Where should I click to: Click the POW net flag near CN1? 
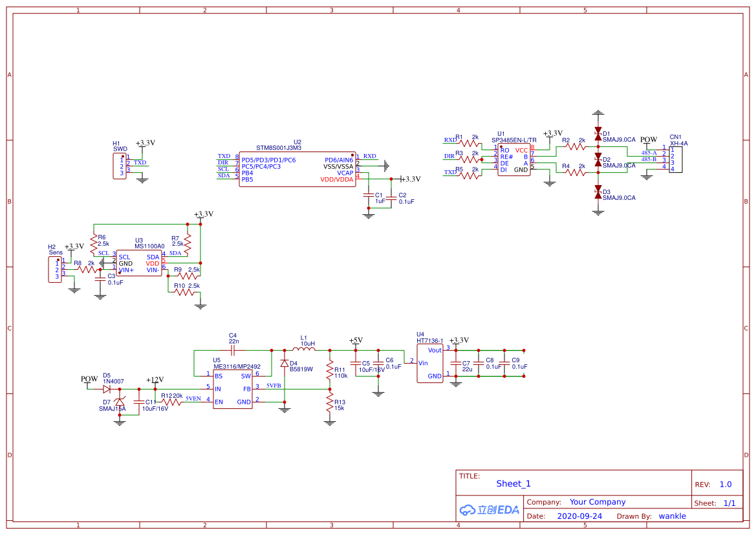point(649,141)
